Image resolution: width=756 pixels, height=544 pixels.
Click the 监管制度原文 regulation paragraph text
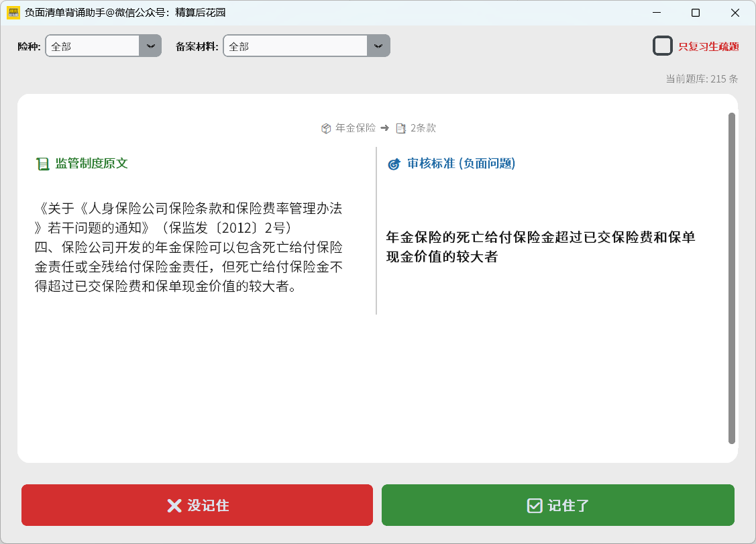pos(188,247)
